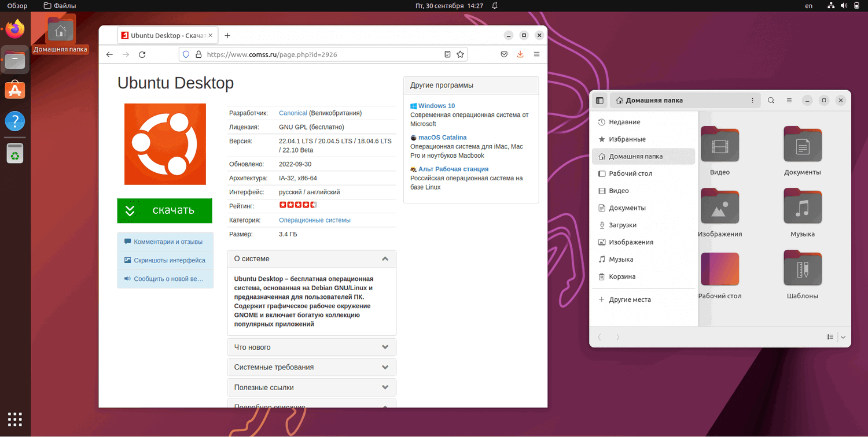Expand the Что нового section

[x=312, y=347]
